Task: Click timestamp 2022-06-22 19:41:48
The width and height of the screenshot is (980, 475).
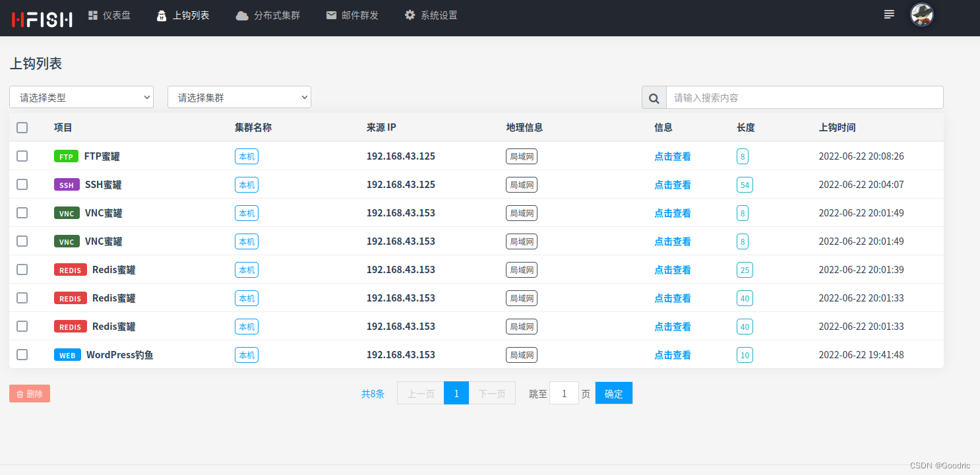Action: (x=861, y=355)
